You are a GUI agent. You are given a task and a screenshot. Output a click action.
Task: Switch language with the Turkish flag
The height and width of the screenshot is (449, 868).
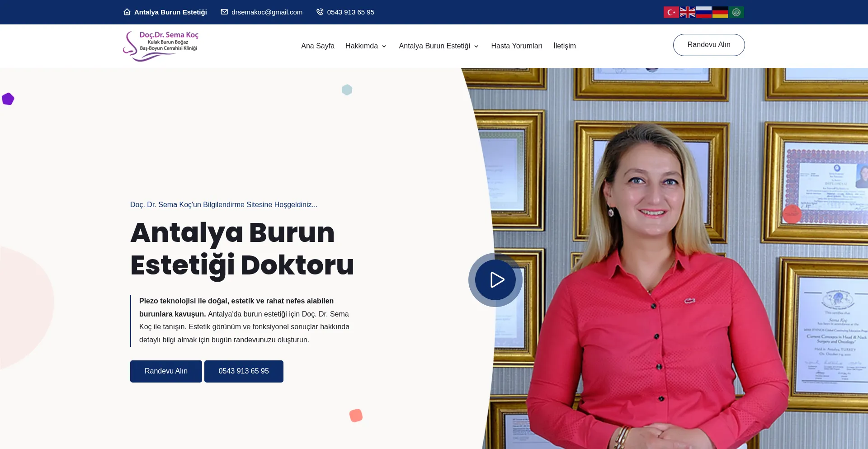pos(671,12)
